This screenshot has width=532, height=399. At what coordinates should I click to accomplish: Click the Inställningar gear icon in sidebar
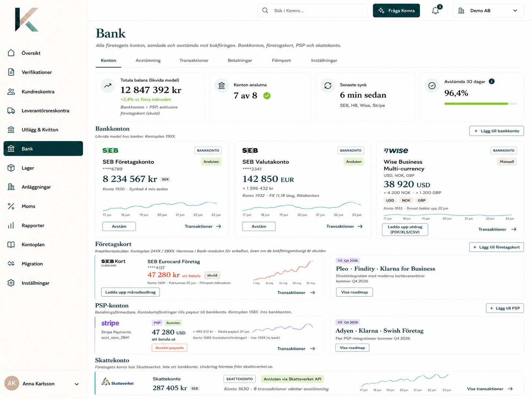(11, 283)
